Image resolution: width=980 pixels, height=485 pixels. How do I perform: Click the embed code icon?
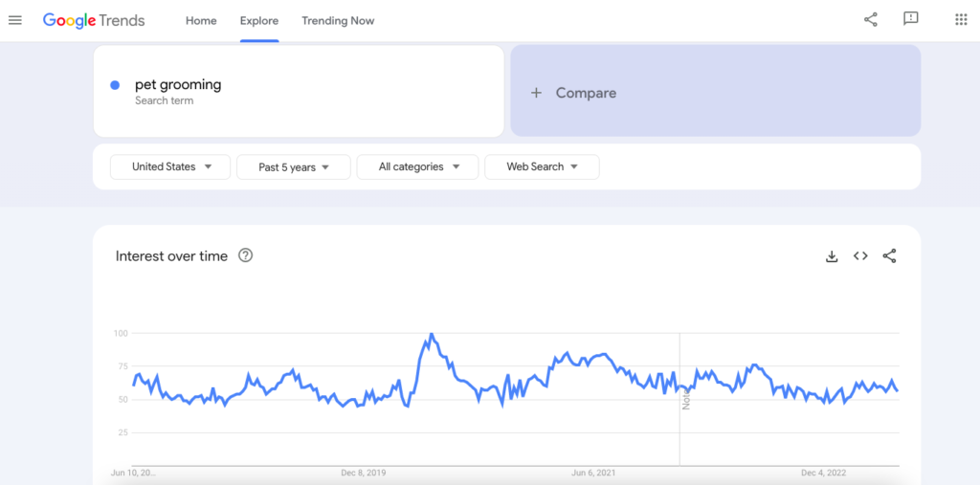pos(860,255)
